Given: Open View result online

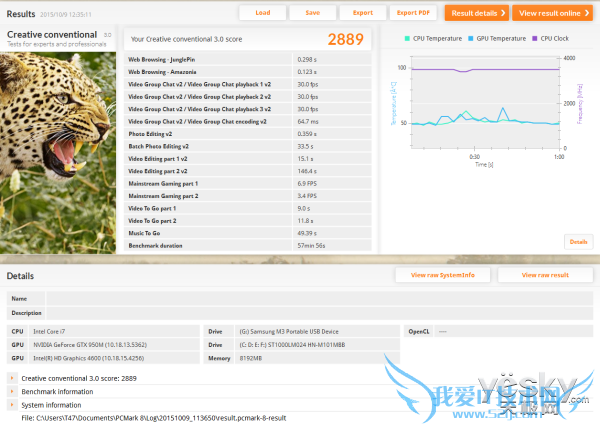Looking at the screenshot, I should (553, 13).
